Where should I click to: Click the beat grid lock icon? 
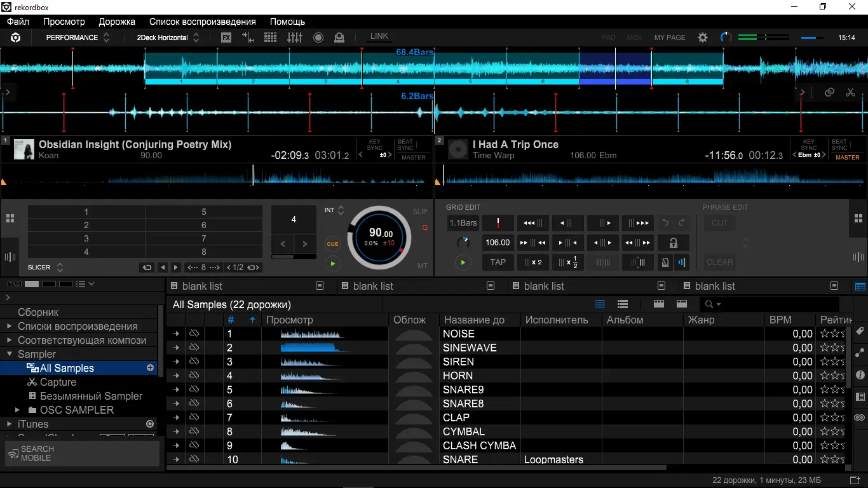673,243
